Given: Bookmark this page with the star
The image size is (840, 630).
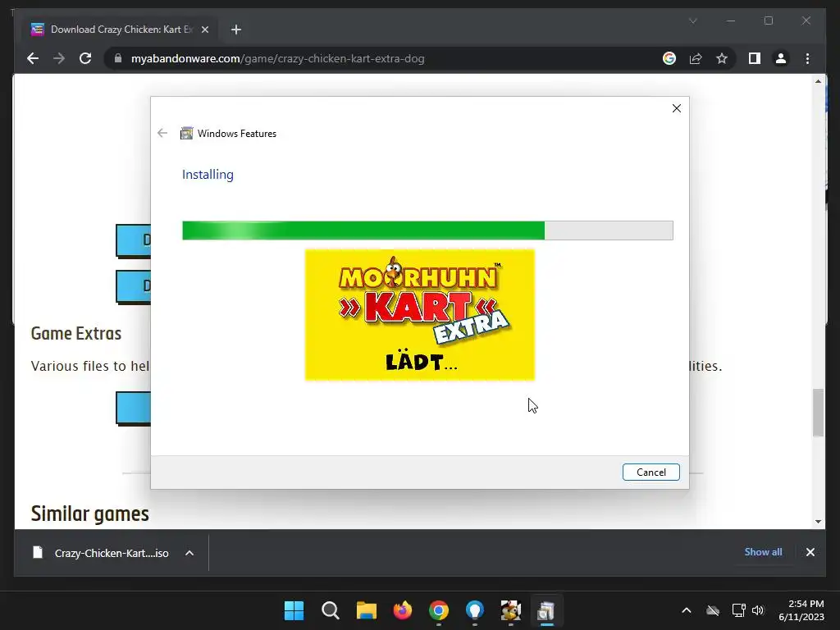Looking at the screenshot, I should (x=722, y=58).
